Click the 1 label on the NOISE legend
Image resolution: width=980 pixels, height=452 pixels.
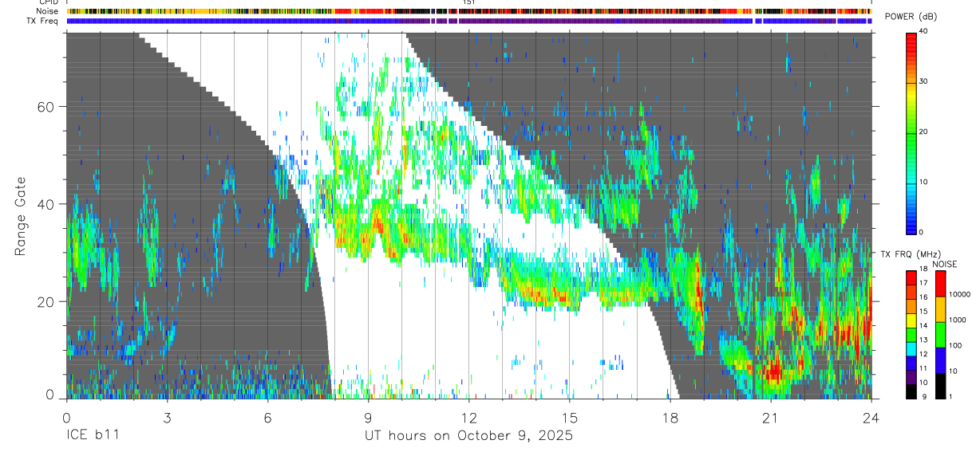click(950, 396)
